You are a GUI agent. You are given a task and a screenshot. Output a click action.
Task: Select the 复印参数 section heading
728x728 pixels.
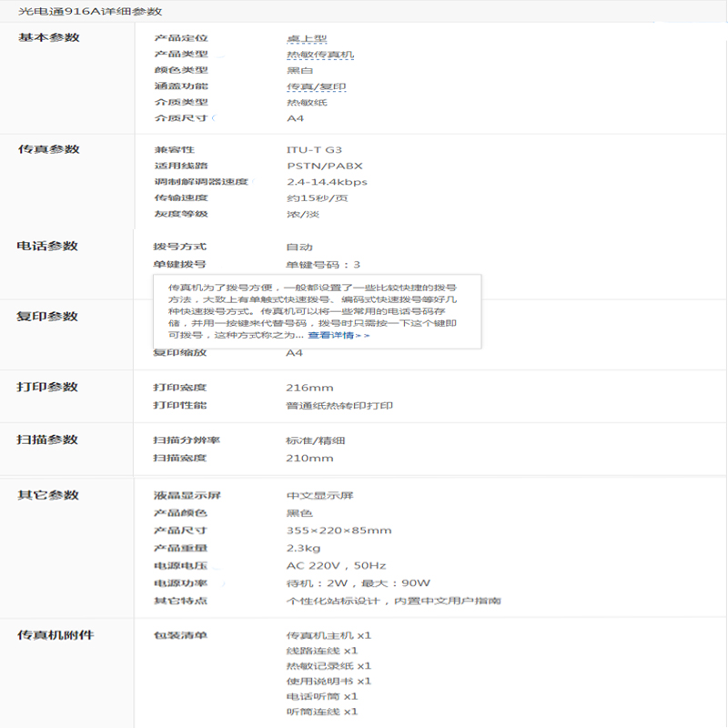pyautogui.click(x=47, y=317)
